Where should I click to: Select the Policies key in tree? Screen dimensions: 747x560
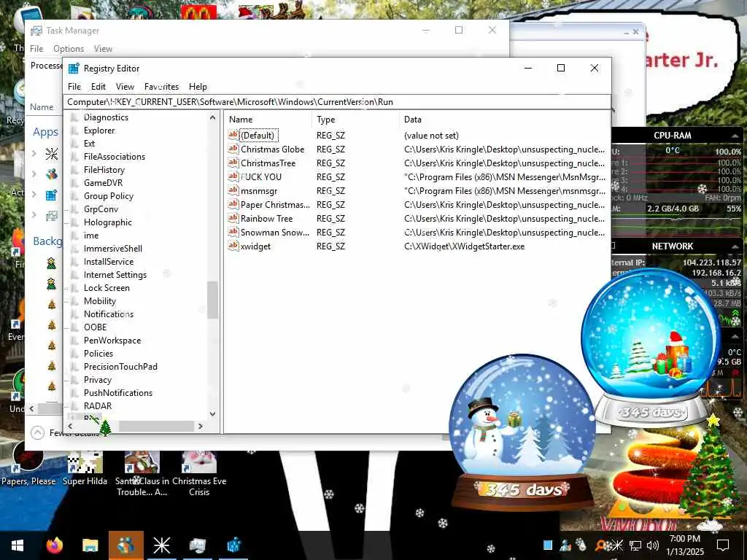[98, 354]
